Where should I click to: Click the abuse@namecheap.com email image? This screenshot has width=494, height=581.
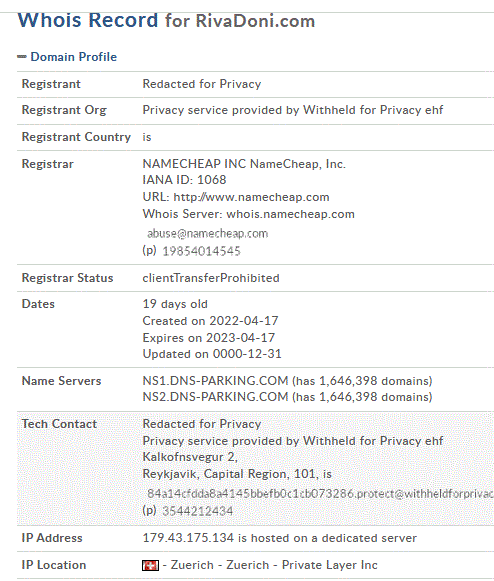tap(208, 233)
